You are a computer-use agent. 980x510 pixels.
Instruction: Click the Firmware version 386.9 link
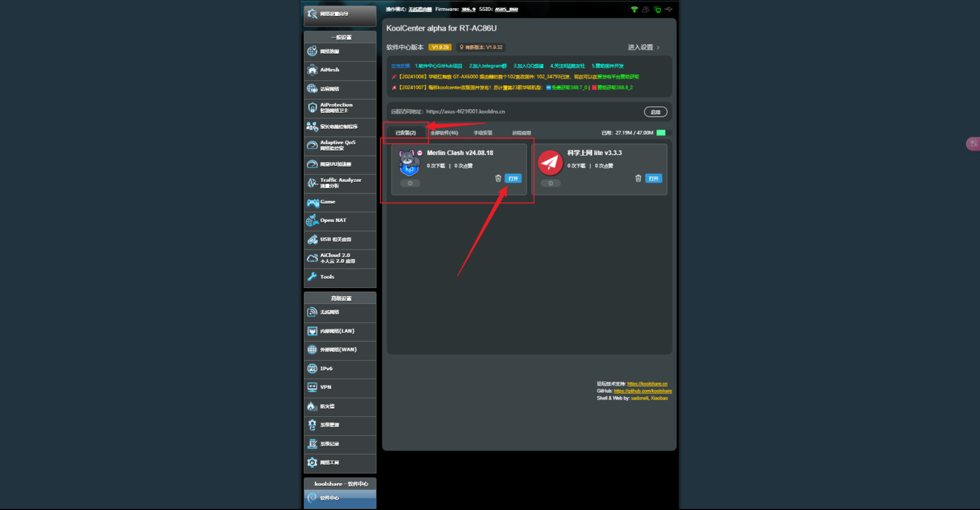(468, 10)
